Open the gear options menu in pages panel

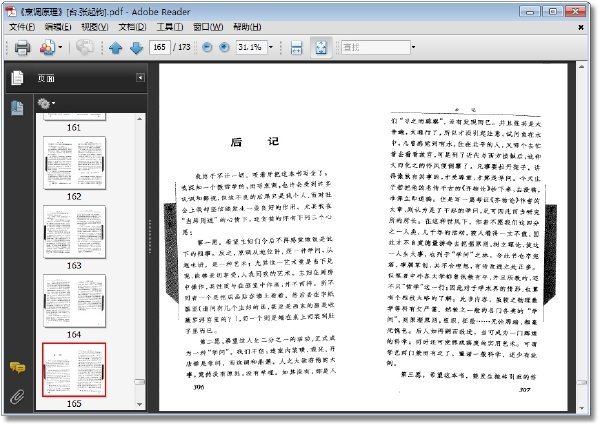tap(46, 103)
